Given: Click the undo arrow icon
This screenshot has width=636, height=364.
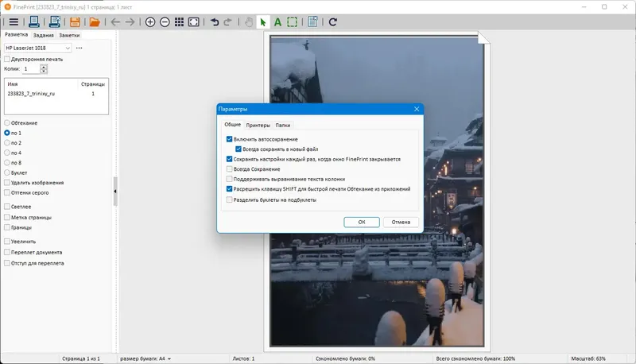Looking at the screenshot, I should (x=215, y=22).
